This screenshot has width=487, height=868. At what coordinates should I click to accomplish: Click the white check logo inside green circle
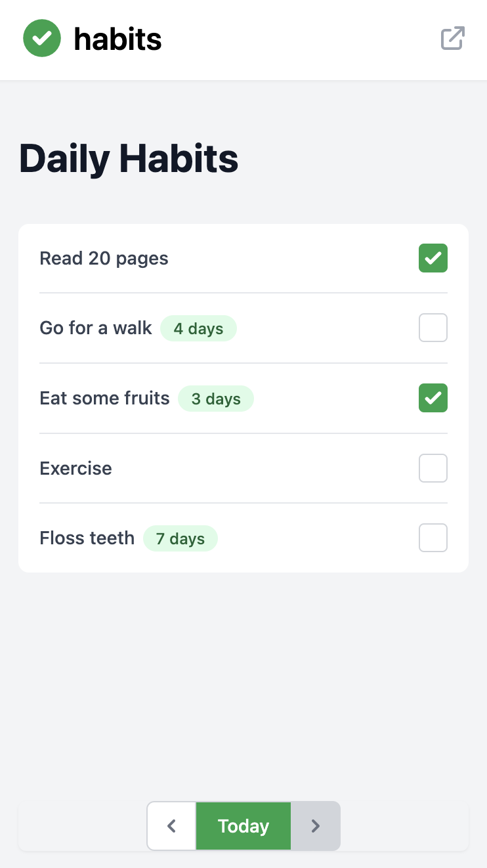coord(42,38)
